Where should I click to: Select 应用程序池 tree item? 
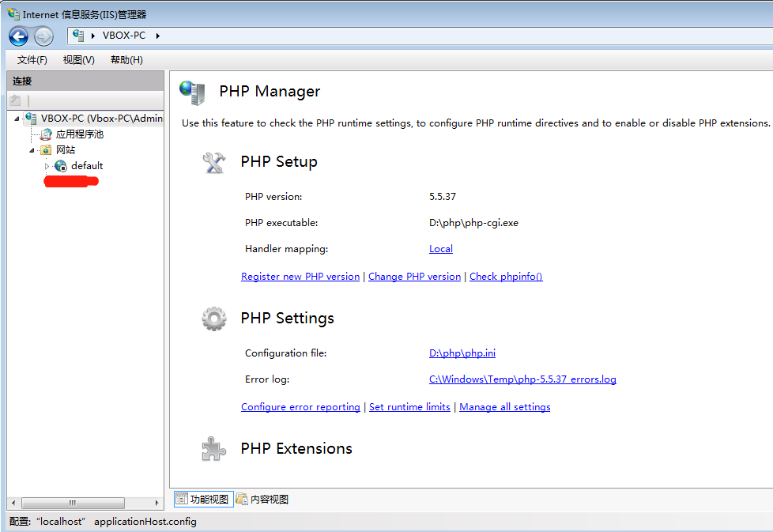pyautogui.click(x=79, y=134)
